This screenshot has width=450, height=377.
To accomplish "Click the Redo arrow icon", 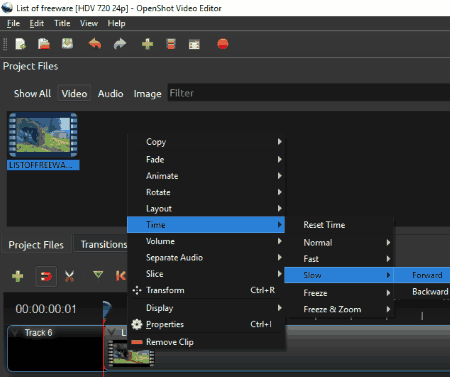I will click(x=120, y=44).
